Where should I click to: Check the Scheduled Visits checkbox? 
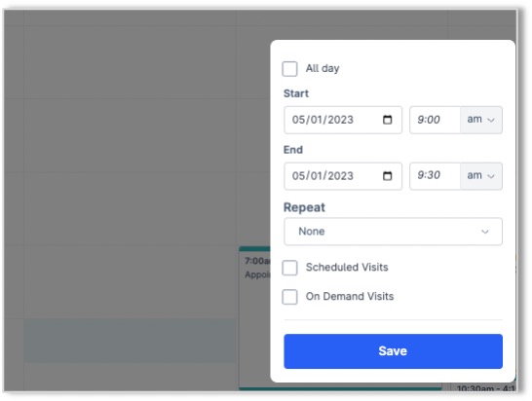[x=289, y=268]
